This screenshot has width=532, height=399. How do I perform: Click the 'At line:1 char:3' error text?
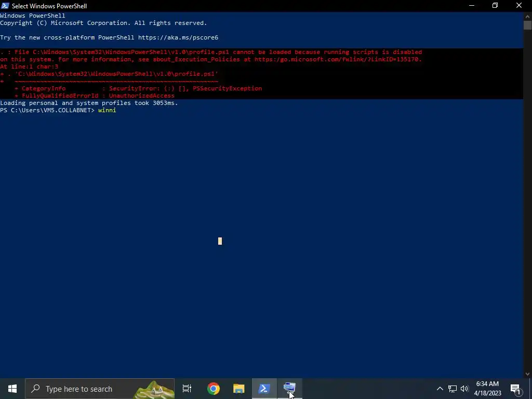pos(29,66)
